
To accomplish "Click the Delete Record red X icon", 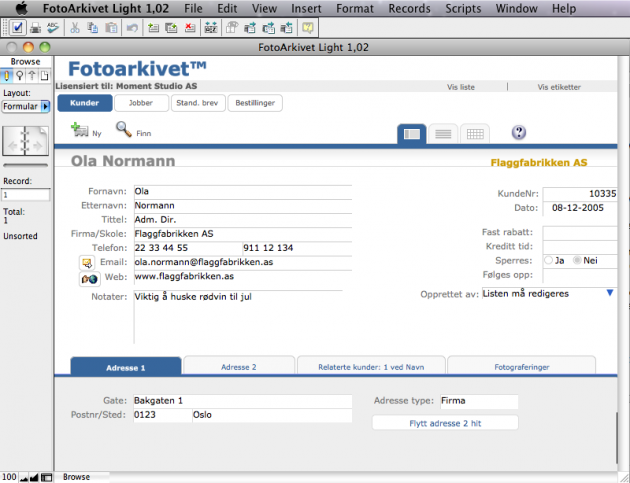I will point(190,28).
